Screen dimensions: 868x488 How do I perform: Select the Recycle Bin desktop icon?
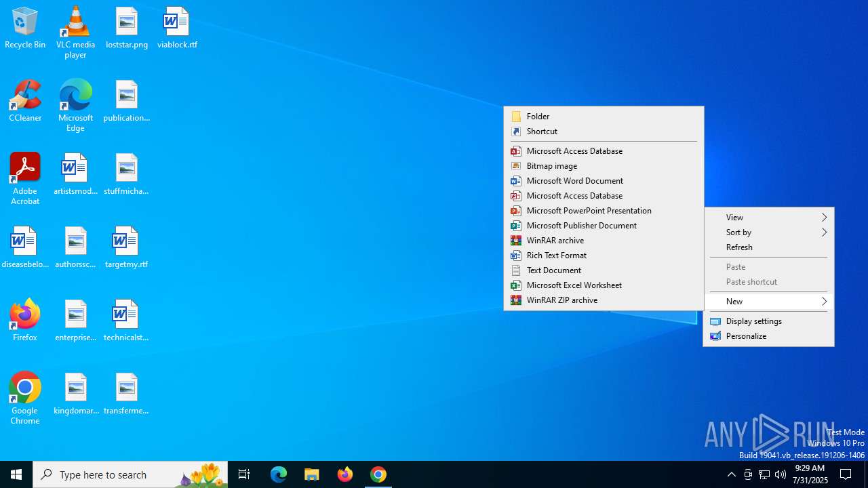click(x=25, y=28)
